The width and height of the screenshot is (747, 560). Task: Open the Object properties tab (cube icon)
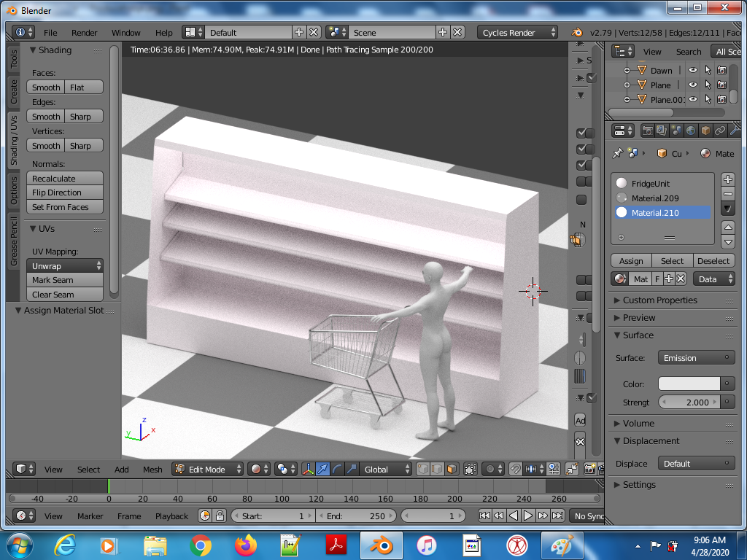pos(705,131)
